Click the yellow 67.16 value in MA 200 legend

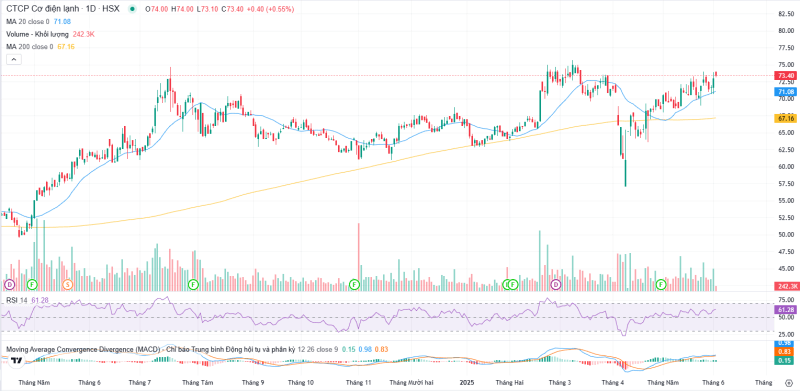click(66, 46)
